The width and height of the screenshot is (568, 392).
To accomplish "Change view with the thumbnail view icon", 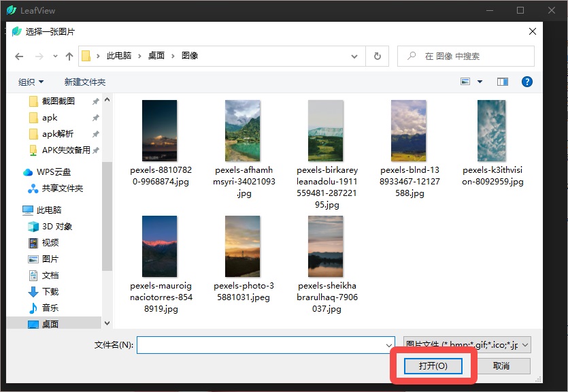I will [465, 82].
